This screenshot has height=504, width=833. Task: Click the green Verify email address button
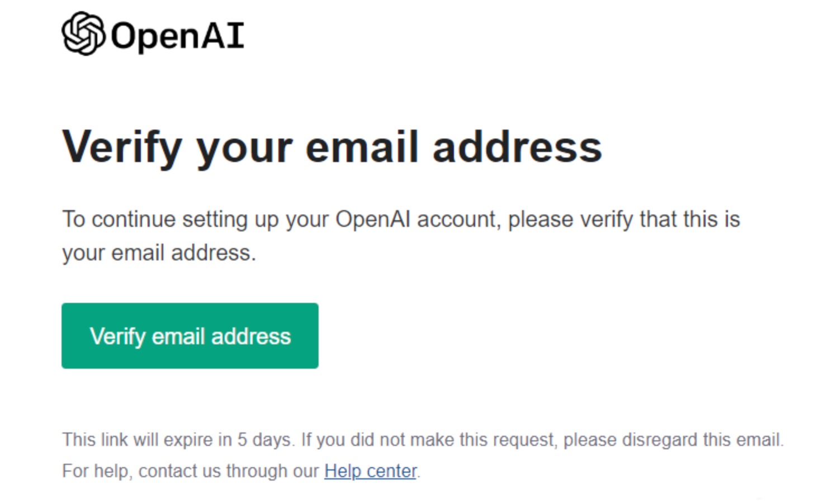190,336
